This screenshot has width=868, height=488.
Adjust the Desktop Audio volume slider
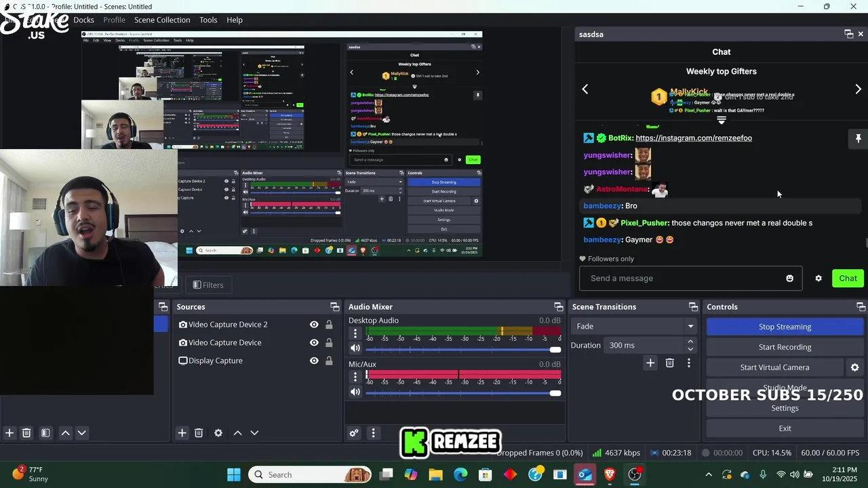[x=463, y=350]
